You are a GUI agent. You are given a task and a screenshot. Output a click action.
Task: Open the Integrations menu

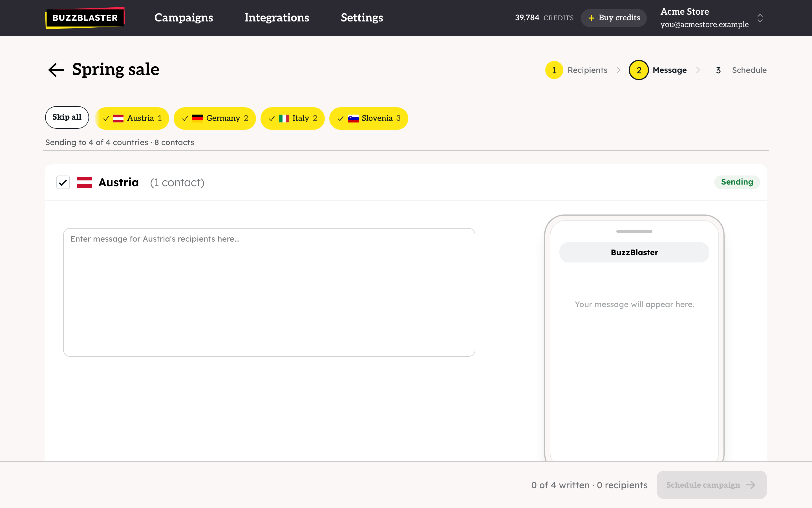click(x=277, y=17)
